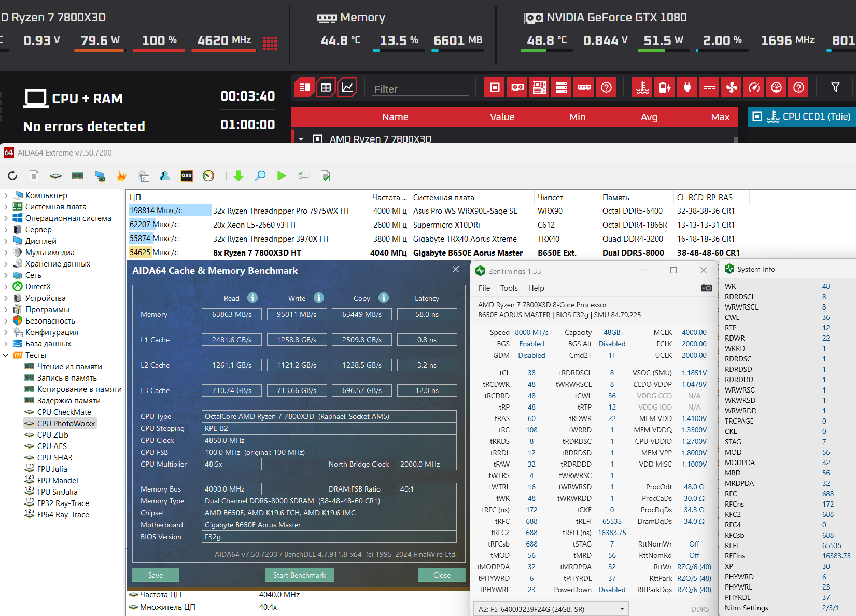Viewport: 856px width, 616px height.
Task: Toggle GPU sensors filter in OCCT
Action: (x=517, y=87)
